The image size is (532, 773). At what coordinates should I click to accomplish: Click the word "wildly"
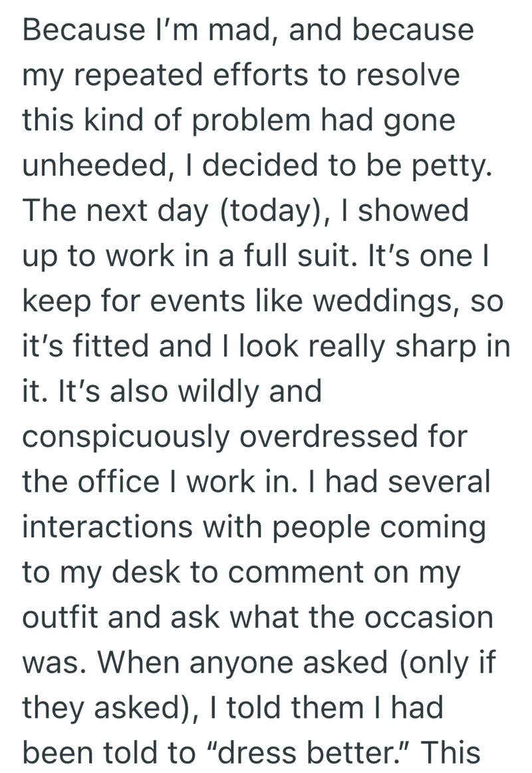(217, 392)
